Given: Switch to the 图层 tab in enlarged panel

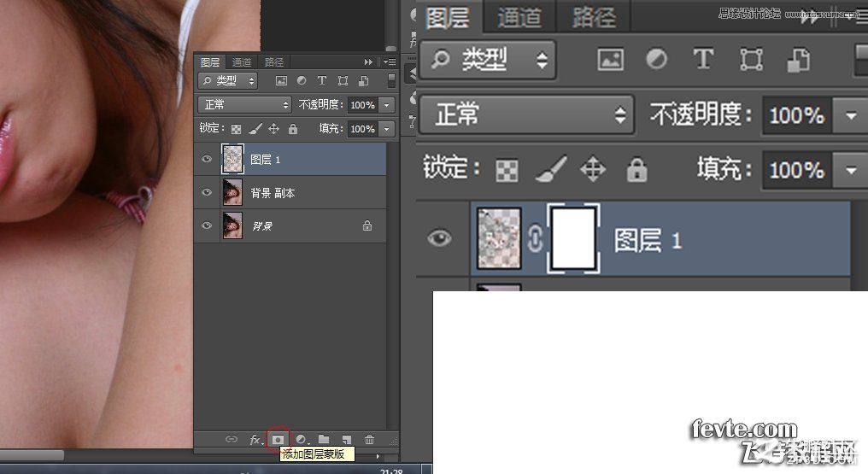Looking at the screenshot, I should 448,17.
